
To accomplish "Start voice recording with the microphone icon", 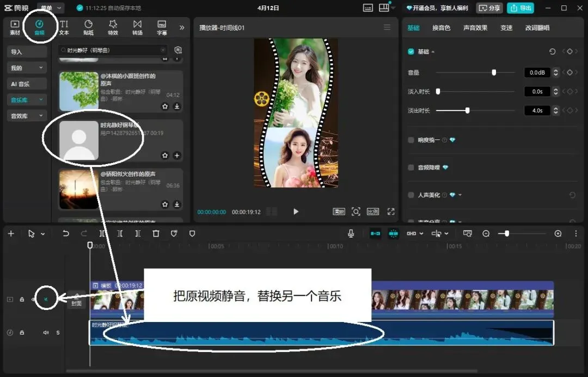I will pyautogui.click(x=351, y=234).
